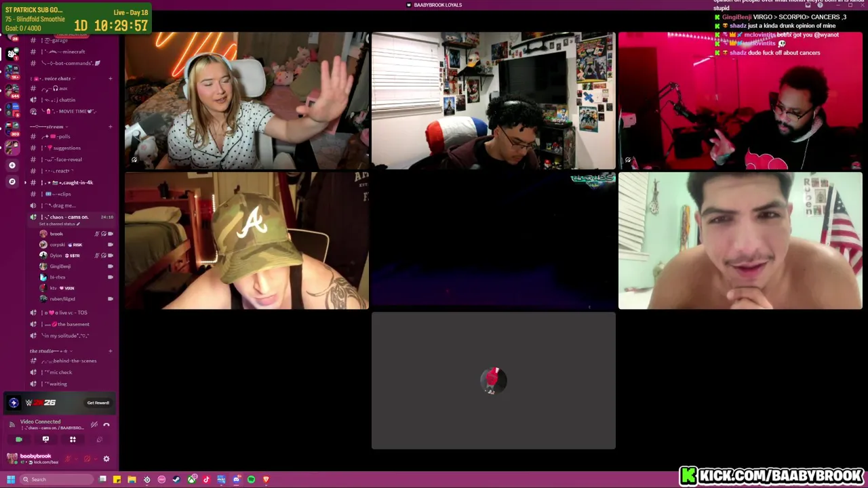The image size is (868, 488).
Task: Open SteelSeries app from the taskbar
Action: [147, 479]
